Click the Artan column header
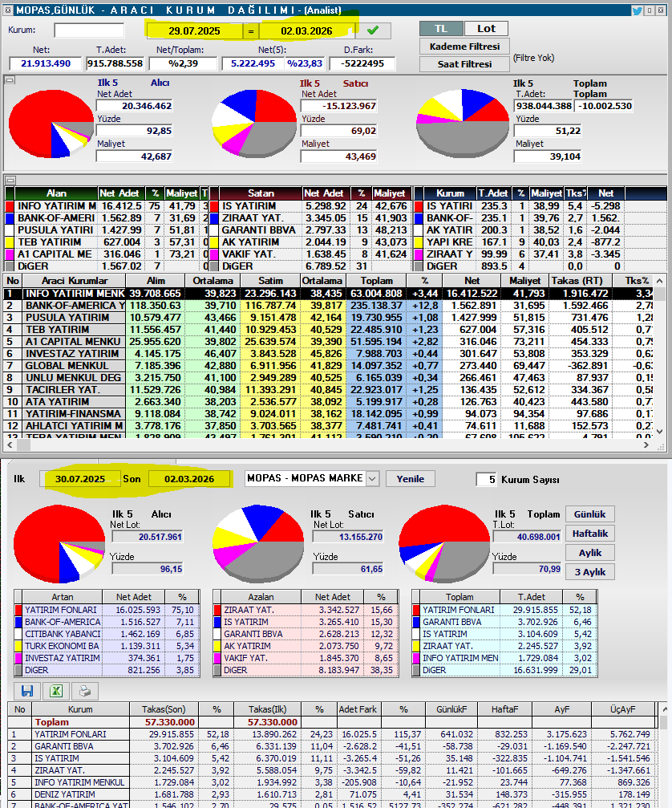Screen dimensions: 672x808 63,597
